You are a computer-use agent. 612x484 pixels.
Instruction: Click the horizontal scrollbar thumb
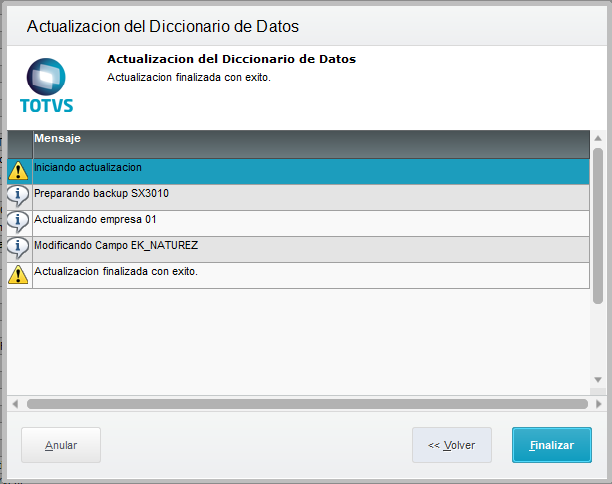pos(307,404)
